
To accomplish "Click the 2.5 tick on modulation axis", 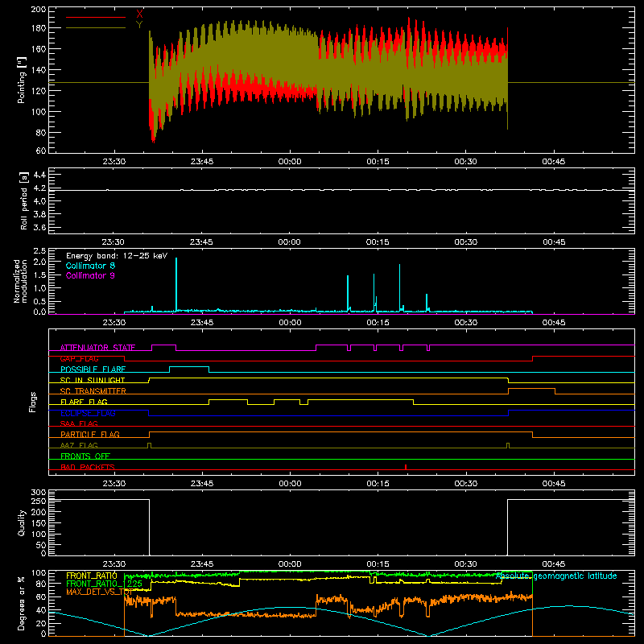I will 39,251.
